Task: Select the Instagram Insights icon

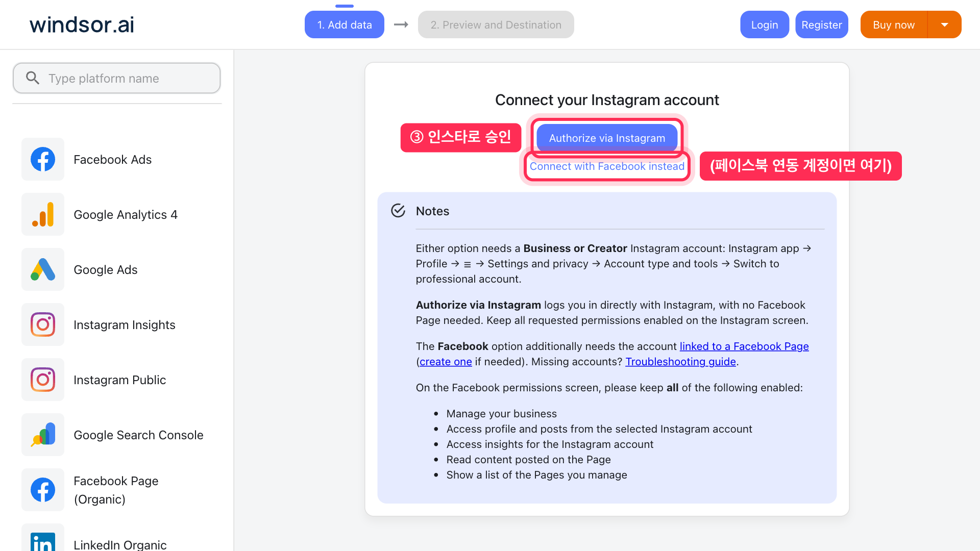Action: [43, 324]
